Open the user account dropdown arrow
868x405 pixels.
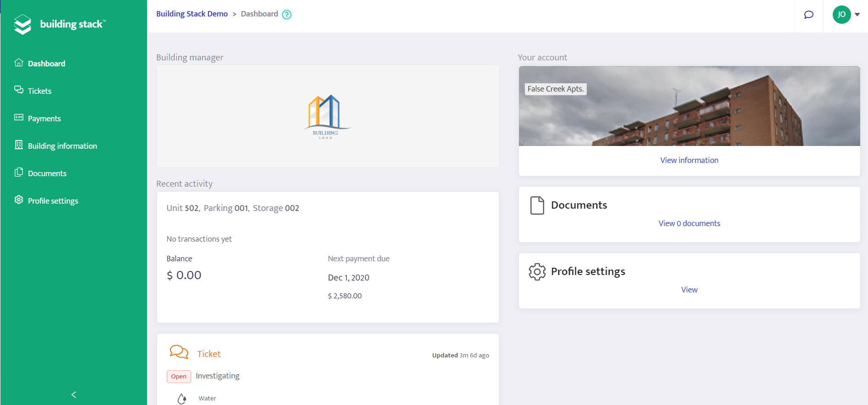(x=857, y=15)
